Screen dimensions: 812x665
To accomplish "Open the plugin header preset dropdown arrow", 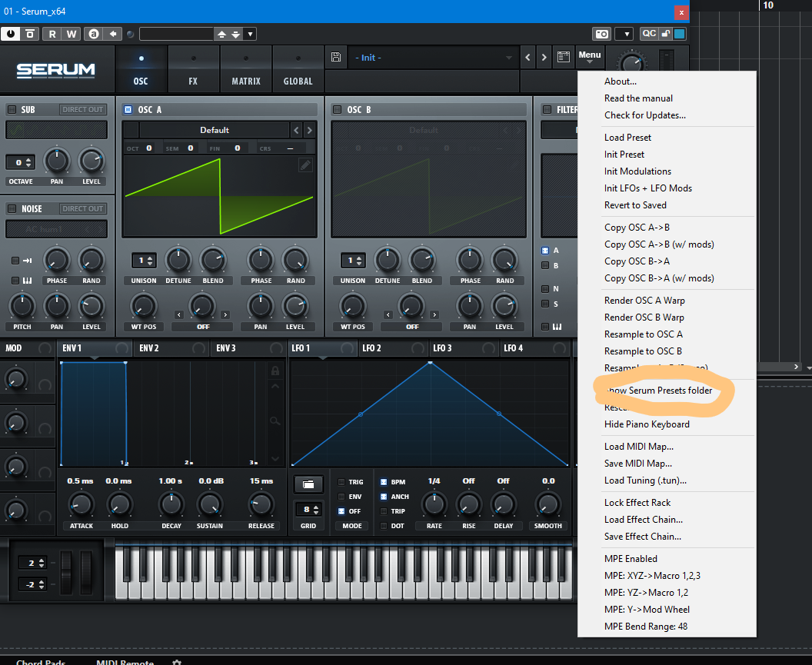I will [250, 34].
